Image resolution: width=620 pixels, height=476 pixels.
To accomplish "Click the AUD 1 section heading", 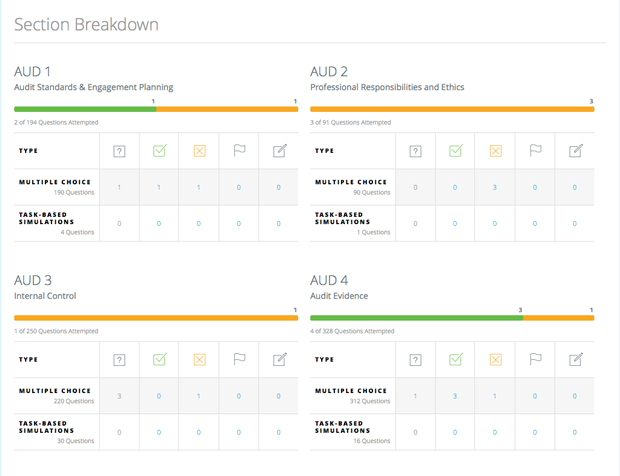I will point(33,71).
